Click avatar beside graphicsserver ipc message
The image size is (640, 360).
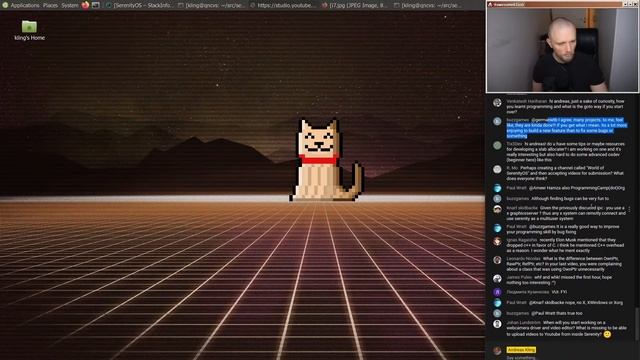pyautogui.click(x=497, y=209)
